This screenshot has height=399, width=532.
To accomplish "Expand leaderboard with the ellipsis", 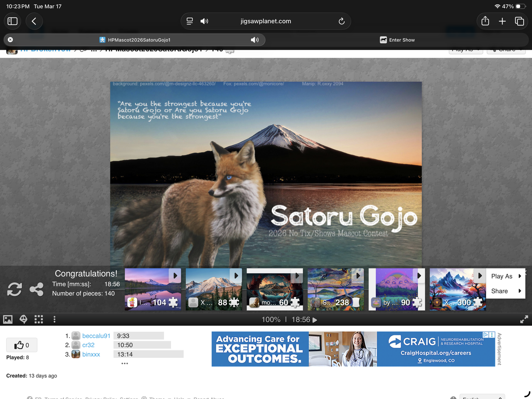I will (x=125, y=363).
